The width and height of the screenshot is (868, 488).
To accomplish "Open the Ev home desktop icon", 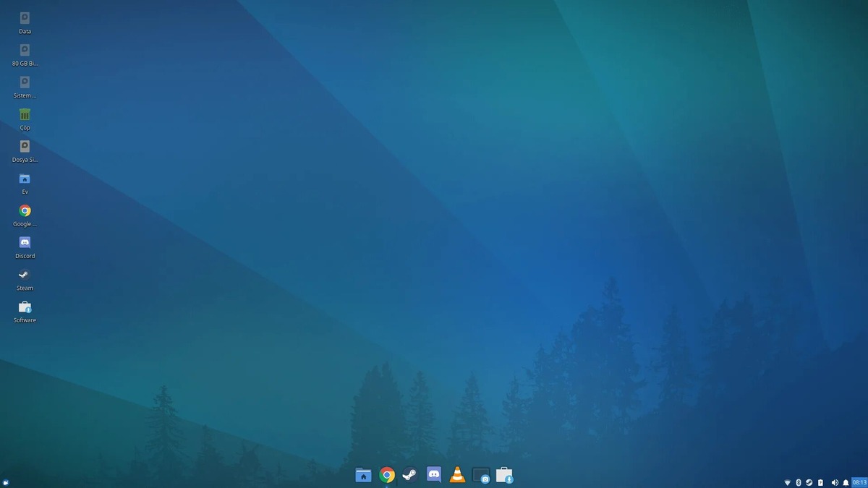I will (24, 179).
